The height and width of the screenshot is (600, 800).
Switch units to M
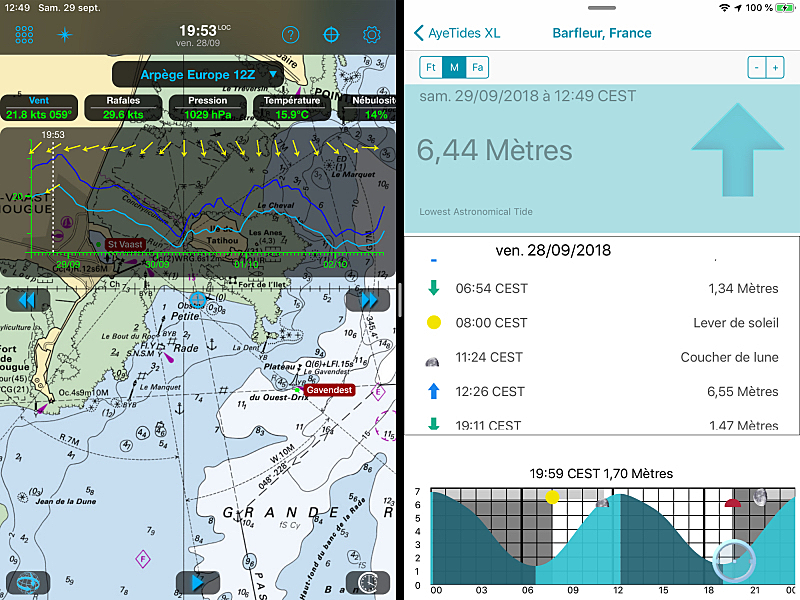[454, 67]
